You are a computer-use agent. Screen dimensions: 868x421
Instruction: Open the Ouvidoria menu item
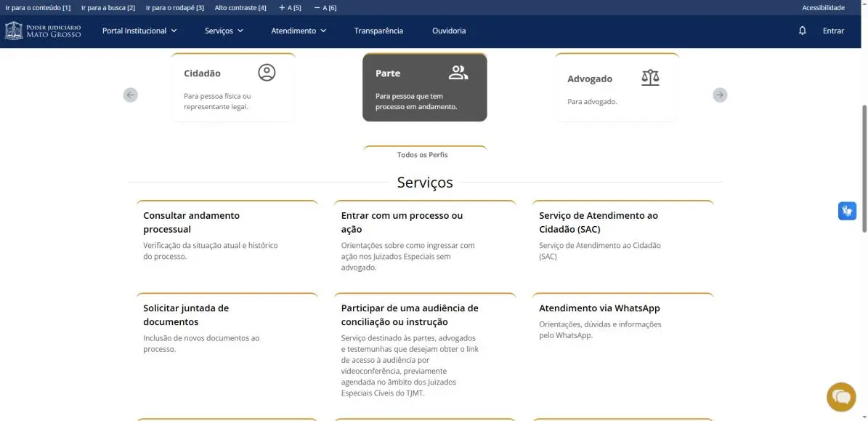(449, 31)
